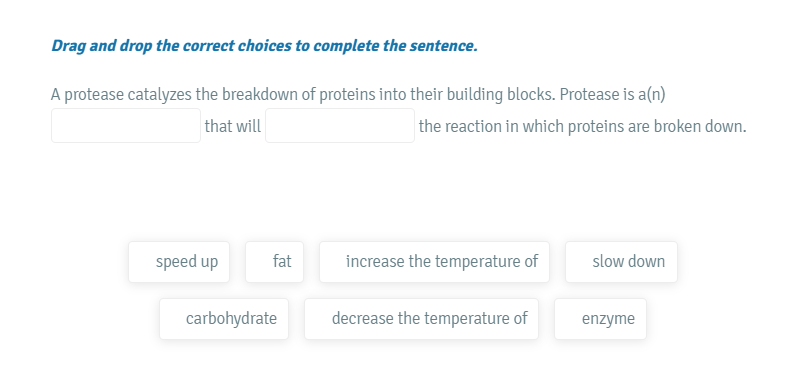Choose the 'increase the temperature of' tile
The height and width of the screenshot is (380, 792).
[434, 262]
